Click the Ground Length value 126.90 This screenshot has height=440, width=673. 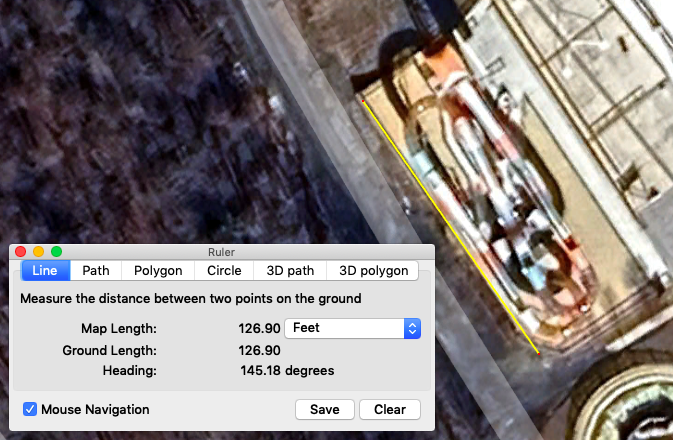pyautogui.click(x=259, y=350)
